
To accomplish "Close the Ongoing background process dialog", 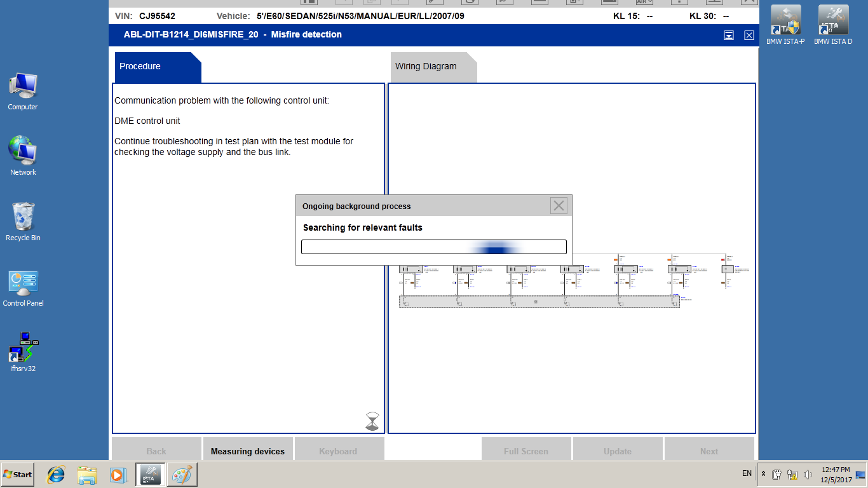I will point(559,205).
